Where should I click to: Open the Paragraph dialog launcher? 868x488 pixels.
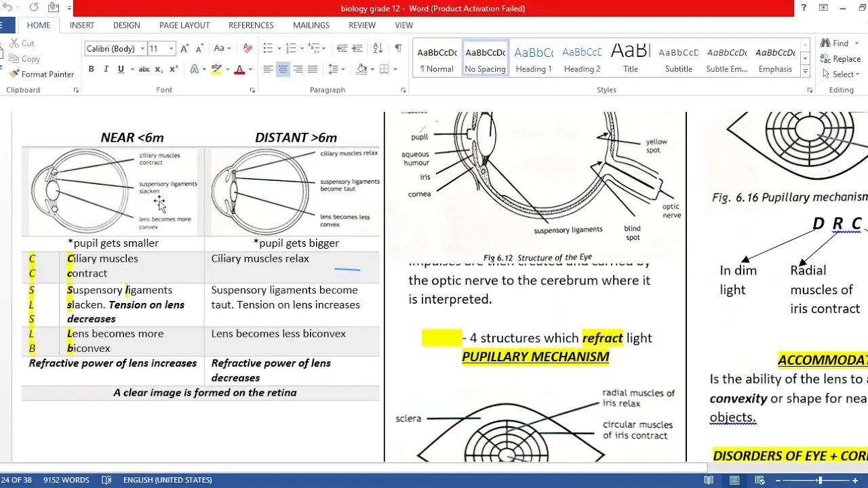pos(403,90)
